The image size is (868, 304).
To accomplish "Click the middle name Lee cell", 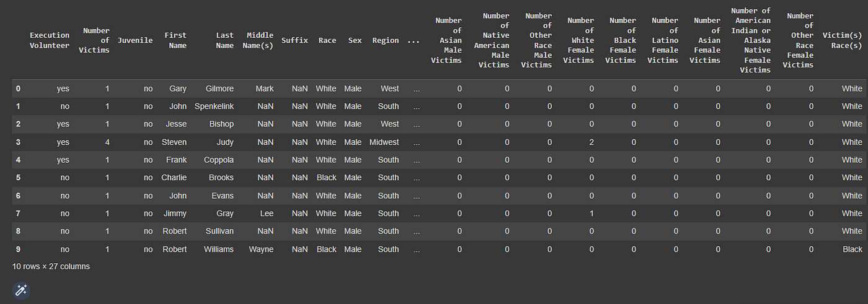I will tap(267, 213).
